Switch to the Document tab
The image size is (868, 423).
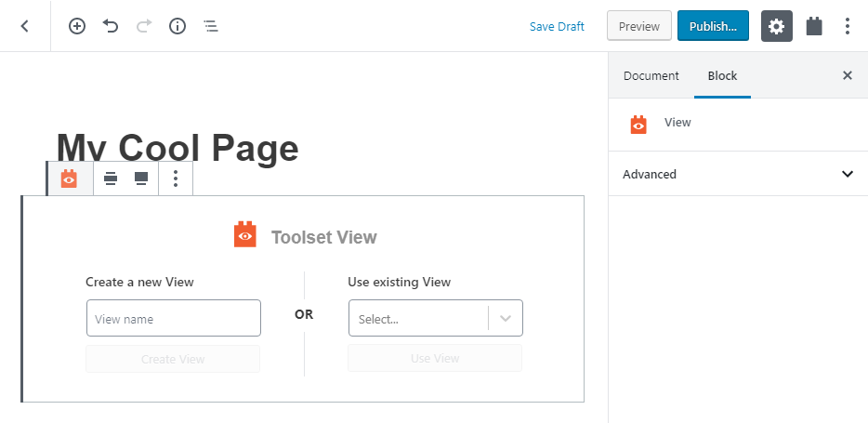(651, 76)
